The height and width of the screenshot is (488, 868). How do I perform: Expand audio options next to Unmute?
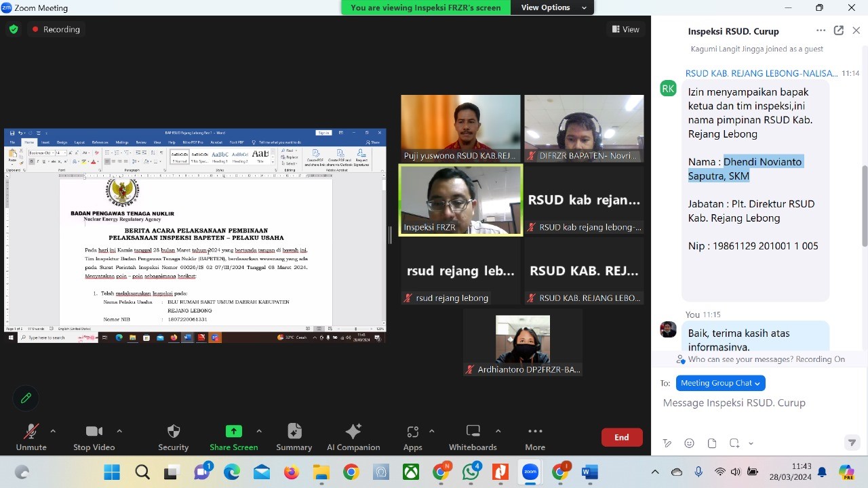click(x=53, y=431)
